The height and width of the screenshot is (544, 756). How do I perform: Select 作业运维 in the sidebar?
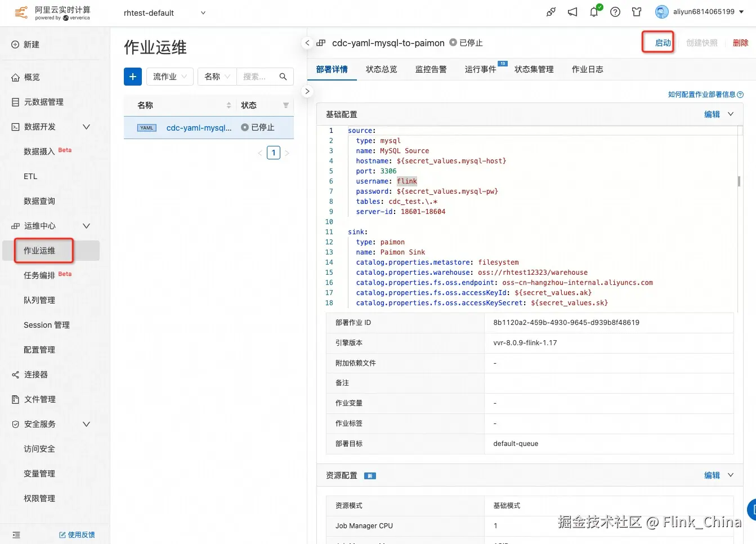51,251
